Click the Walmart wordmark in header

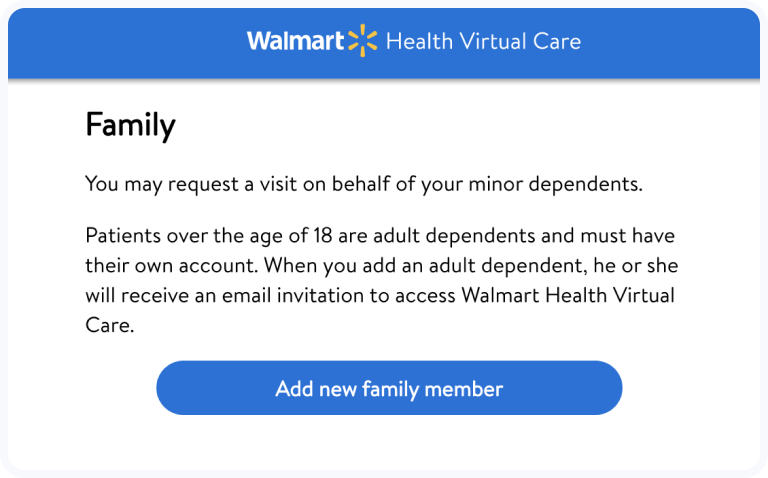[296, 41]
